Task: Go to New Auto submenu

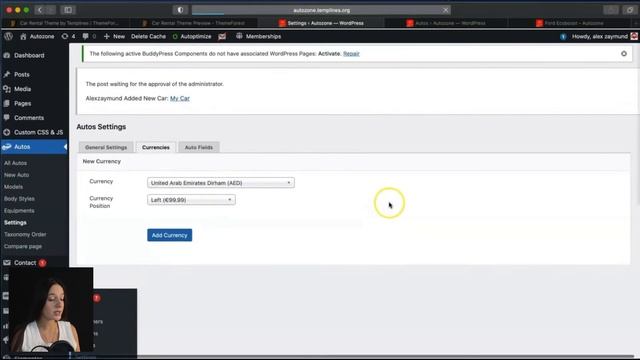Action: click(16, 175)
